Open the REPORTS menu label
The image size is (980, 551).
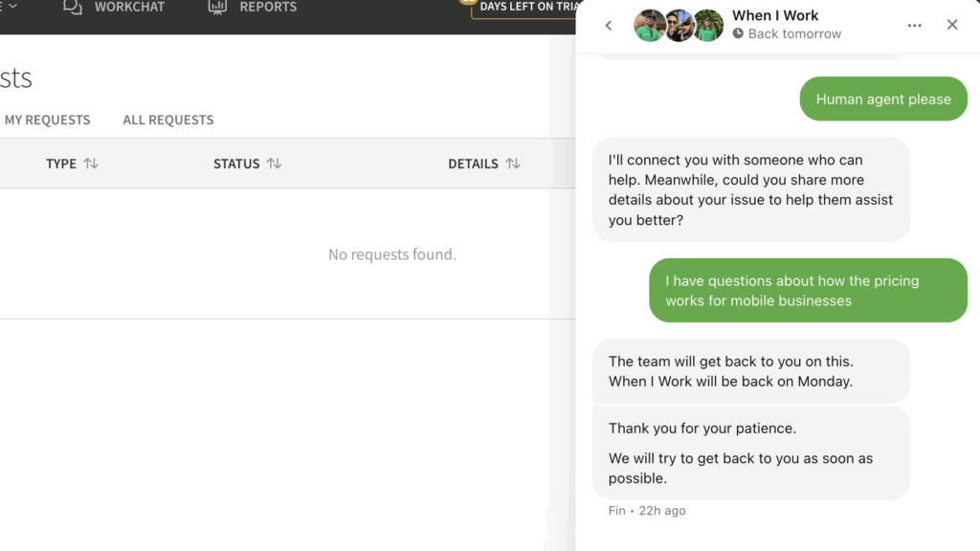(268, 7)
